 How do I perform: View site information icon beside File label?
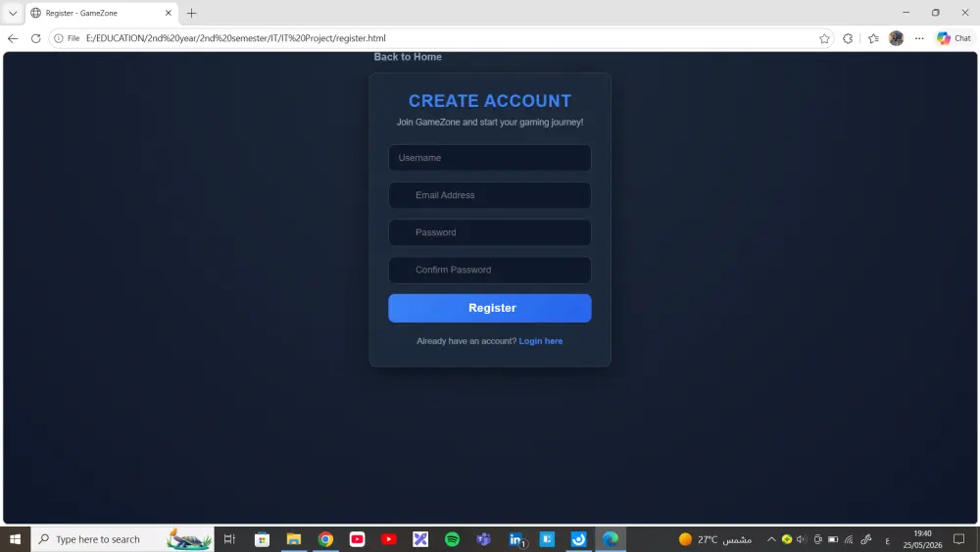(59, 38)
